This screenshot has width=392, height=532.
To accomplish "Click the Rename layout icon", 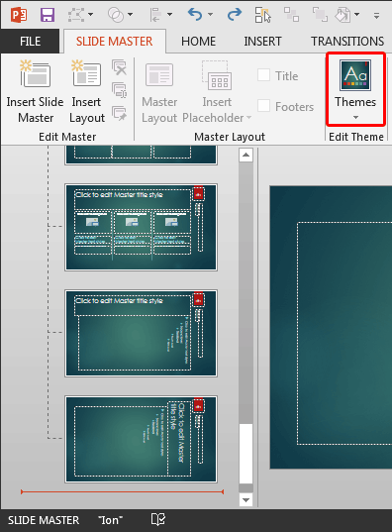I will pyautogui.click(x=120, y=90).
